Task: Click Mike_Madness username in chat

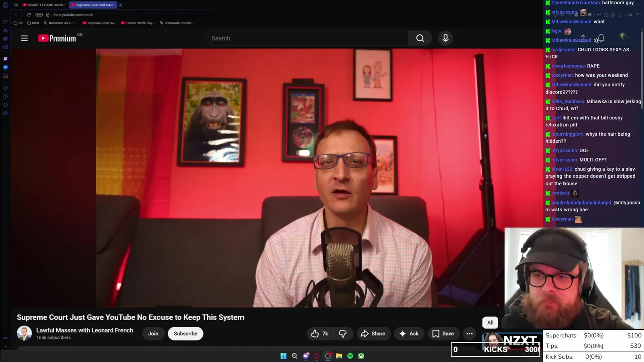Action: point(568,101)
